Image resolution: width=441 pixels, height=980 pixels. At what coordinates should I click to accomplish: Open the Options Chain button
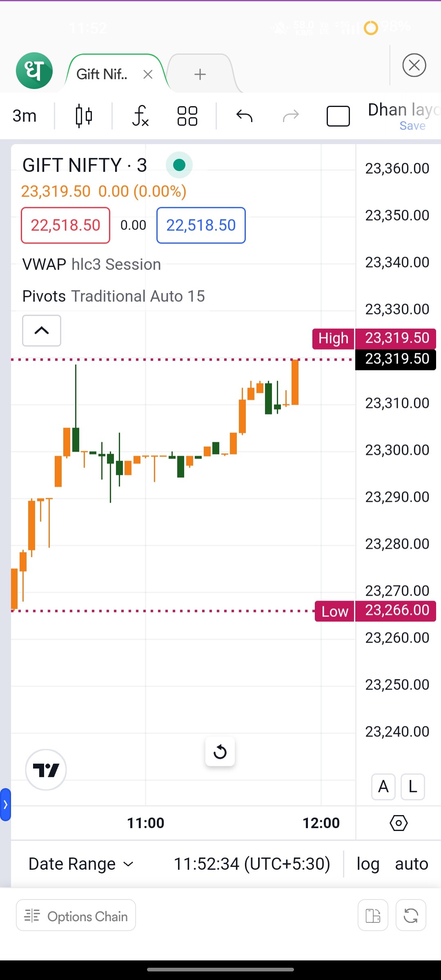tap(76, 916)
